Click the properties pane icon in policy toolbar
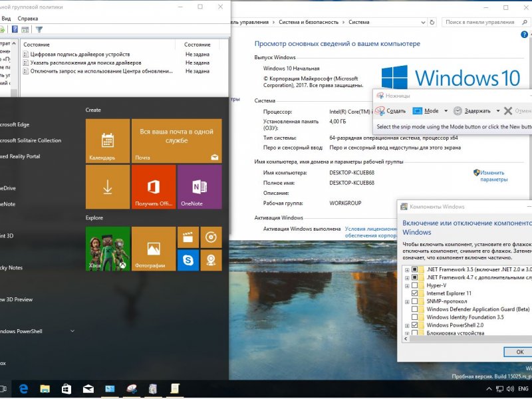This screenshot has width=532, height=399. [x=25, y=29]
